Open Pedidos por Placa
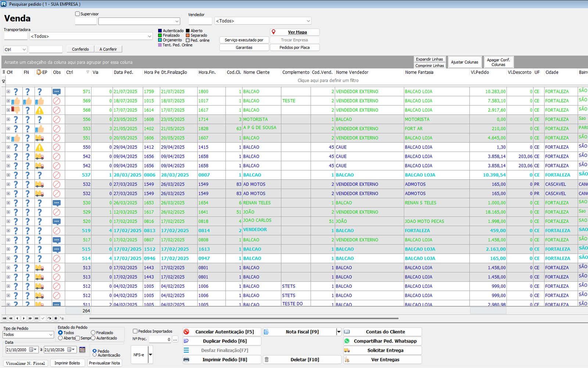The image size is (588, 368). [295, 47]
